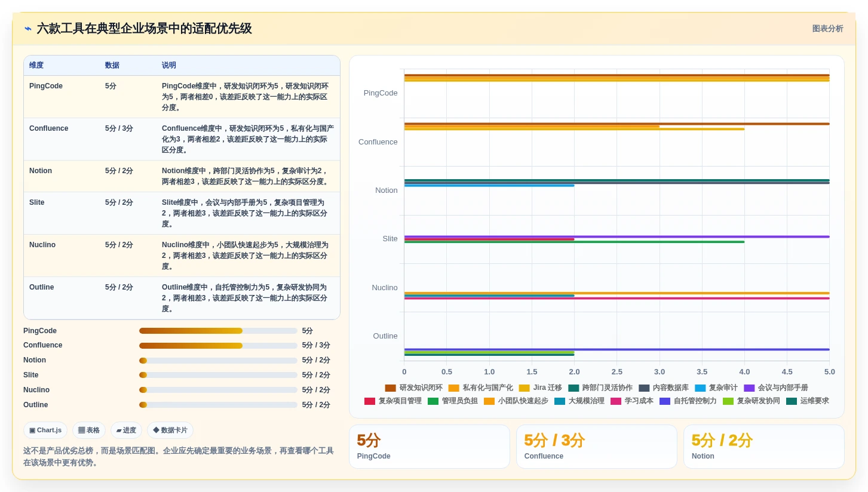This screenshot has height=492, width=868.
Task: Click the Outline y-axis label in chart
Action: [x=385, y=336]
